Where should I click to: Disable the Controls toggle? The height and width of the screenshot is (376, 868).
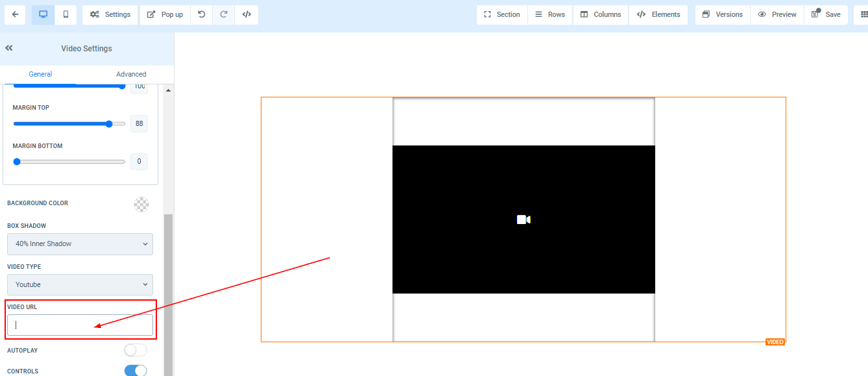pos(135,371)
